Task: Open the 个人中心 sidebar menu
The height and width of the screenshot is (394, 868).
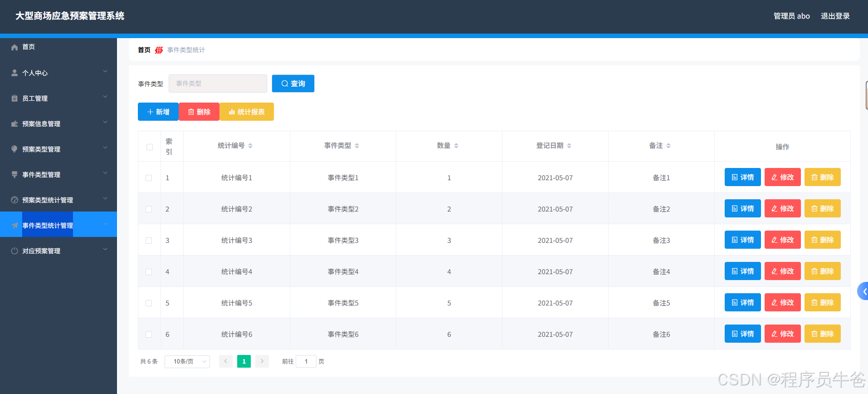Action: pos(59,73)
